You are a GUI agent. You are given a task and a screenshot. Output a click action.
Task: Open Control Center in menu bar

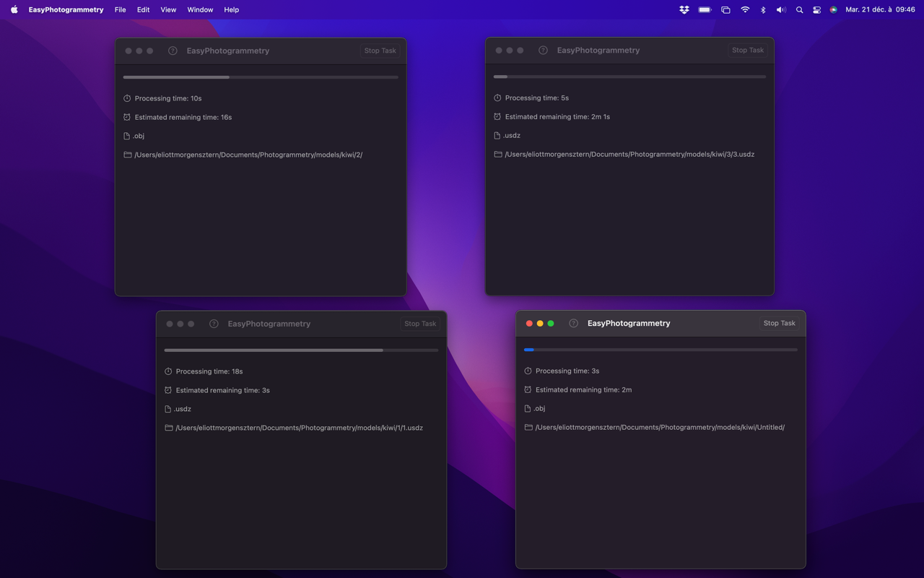point(816,10)
